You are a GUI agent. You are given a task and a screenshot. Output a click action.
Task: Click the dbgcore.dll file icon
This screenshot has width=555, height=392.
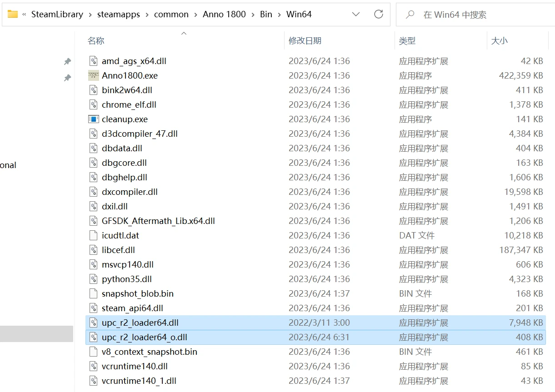(93, 163)
